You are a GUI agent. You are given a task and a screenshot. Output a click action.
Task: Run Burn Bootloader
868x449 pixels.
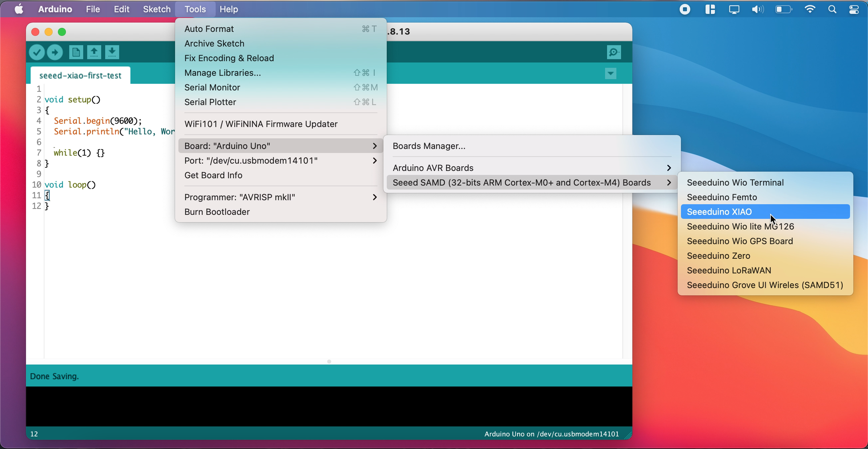(217, 212)
